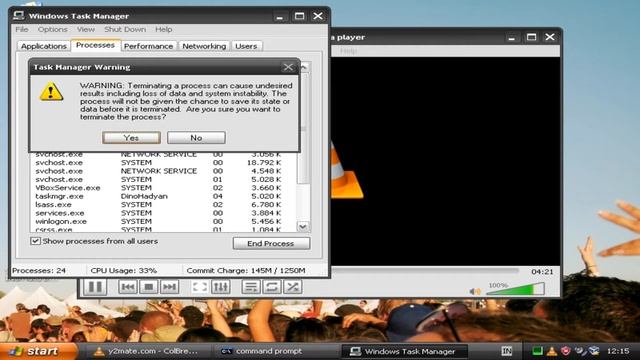Toggle fullscreen mode in VLC

tap(200, 287)
